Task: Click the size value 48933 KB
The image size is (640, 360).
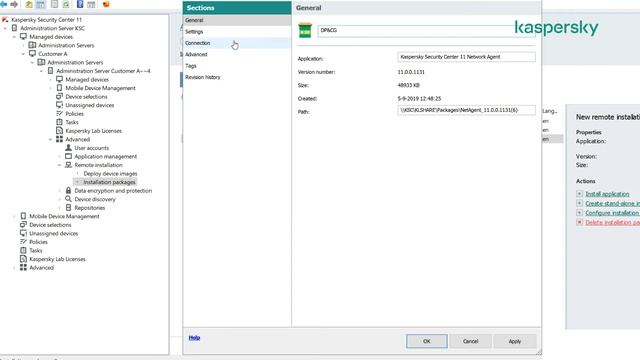Action: click(409, 85)
